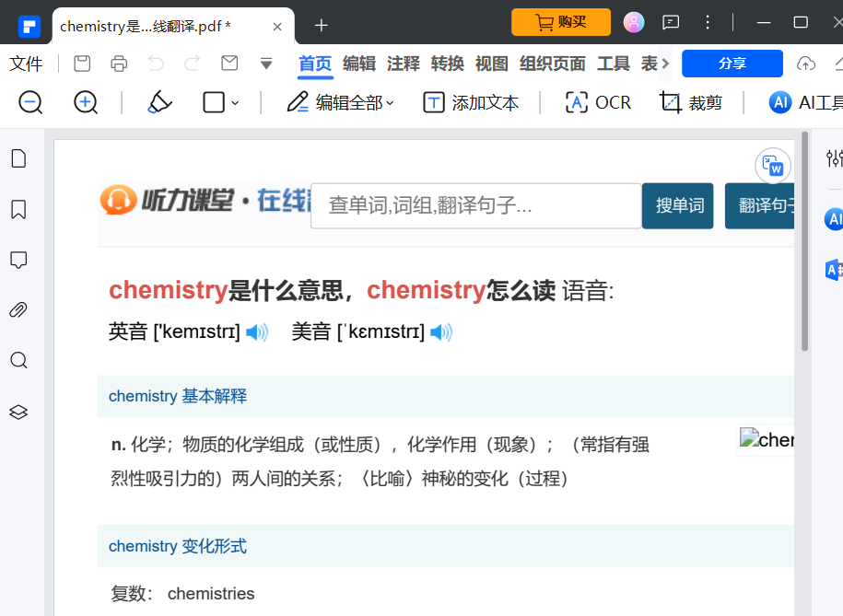The width and height of the screenshot is (843, 616).
Task: Click the 搜单词 search button on the page
Action: [677, 205]
